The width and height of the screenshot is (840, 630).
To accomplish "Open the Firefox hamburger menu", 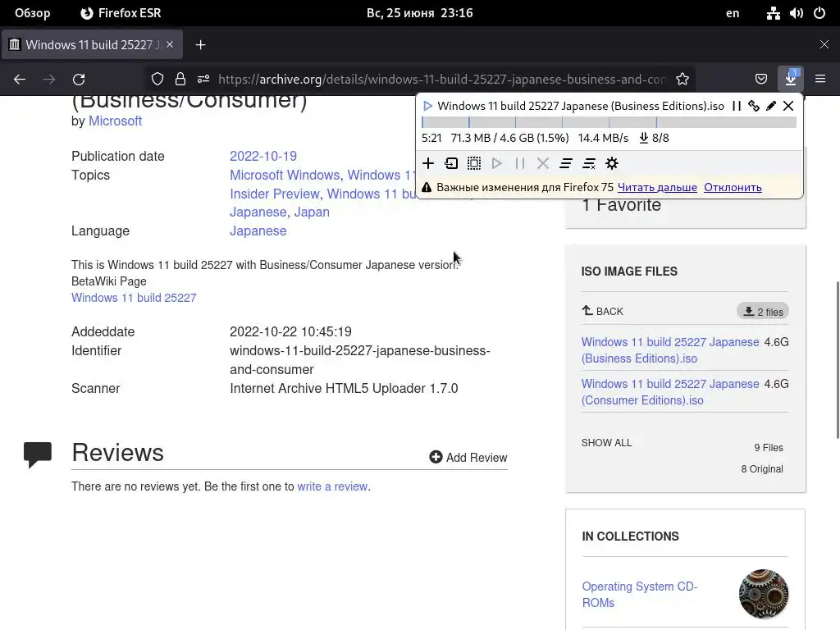I will [820, 79].
